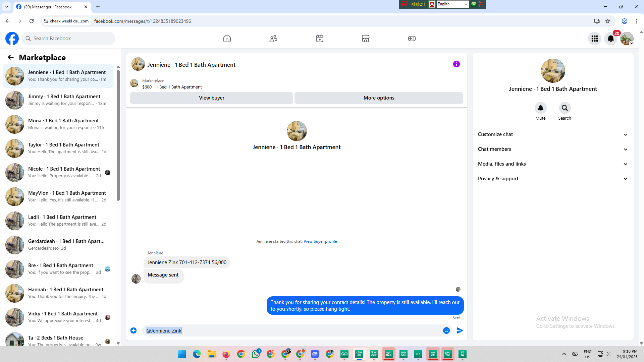Open the Gaming controller icon
Image resolution: width=644 pixels, height=362 pixels.
coord(412,39)
